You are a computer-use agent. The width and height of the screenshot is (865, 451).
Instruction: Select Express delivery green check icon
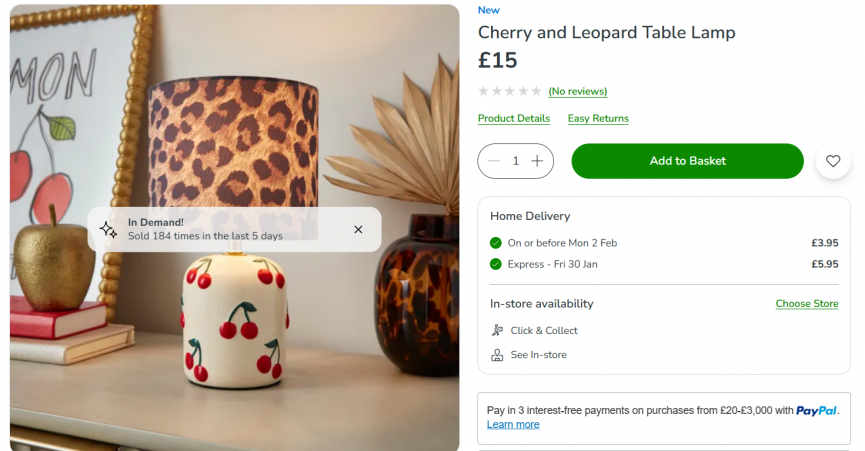(496, 265)
